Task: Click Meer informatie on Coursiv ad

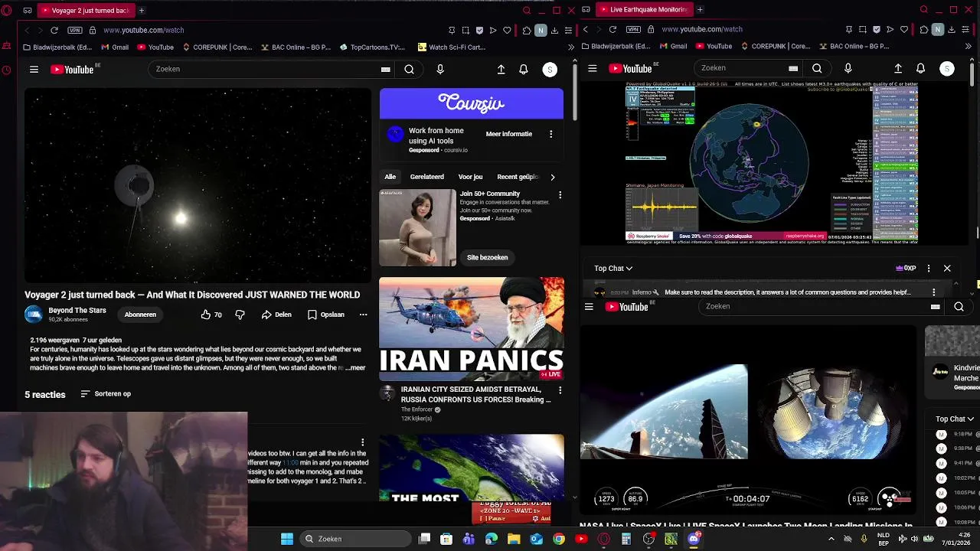Action: point(509,134)
